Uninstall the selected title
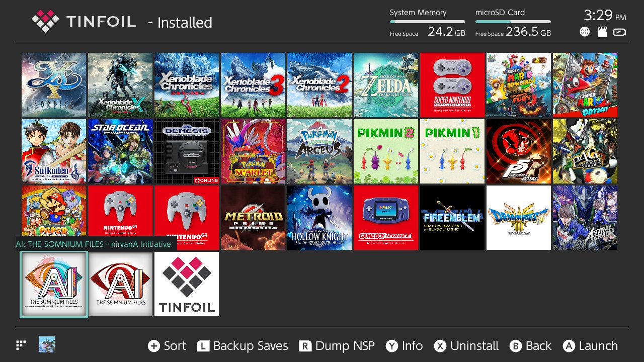Viewport: 644px width, 362px height. pos(466,346)
